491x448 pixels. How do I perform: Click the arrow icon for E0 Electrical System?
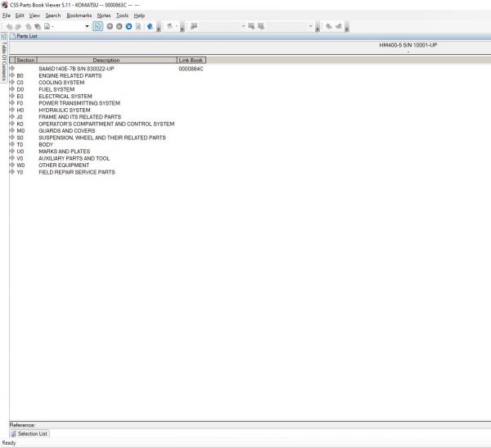(12, 97)
